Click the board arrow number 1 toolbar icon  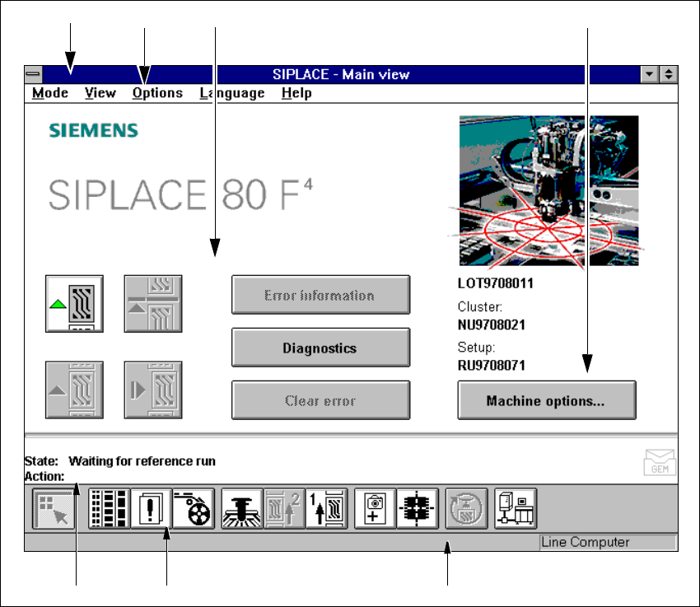(x=326, y=509)
